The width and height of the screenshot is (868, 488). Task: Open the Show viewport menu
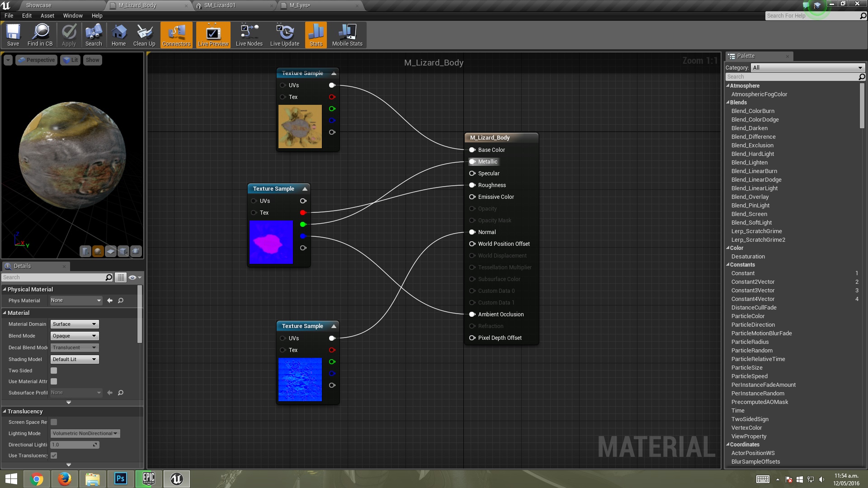pyautogui.click(x=92, y=60)
